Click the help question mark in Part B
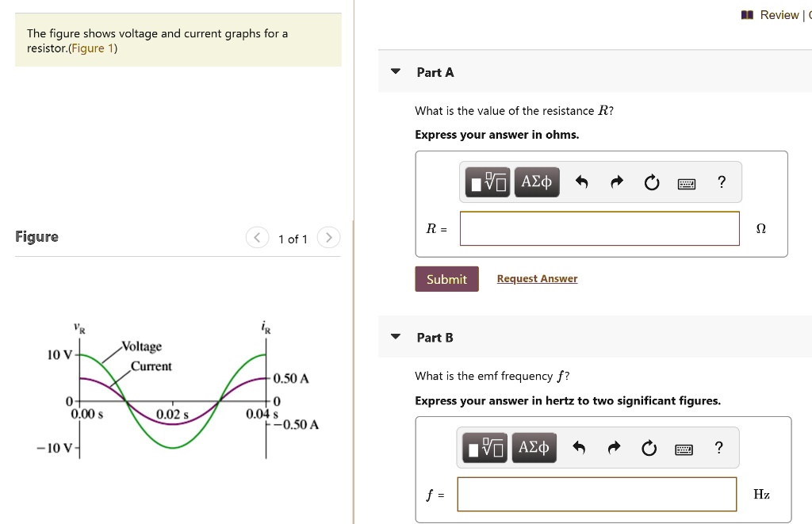Screen dimensions: 812x524 pyautogui.click(x=718, y=447)
